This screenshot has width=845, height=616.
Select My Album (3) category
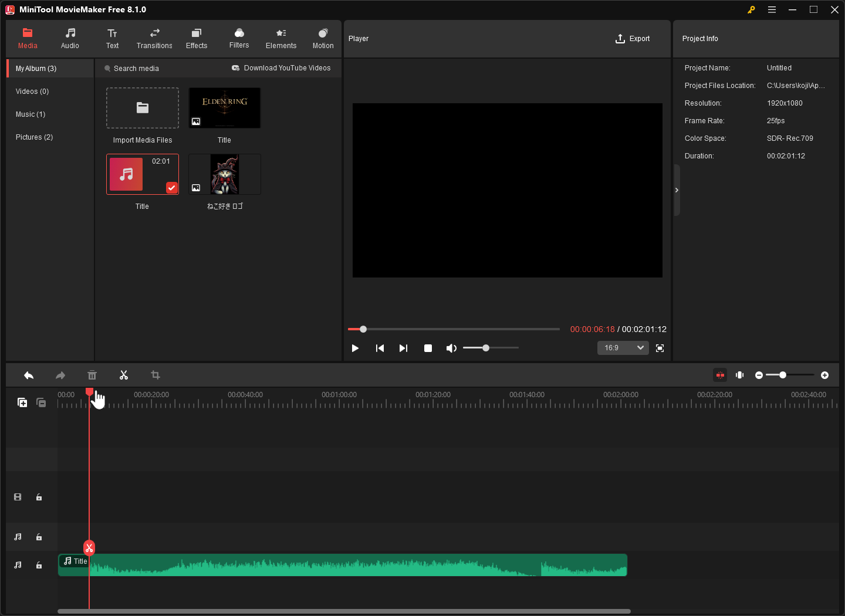click(x=50, y=69)
